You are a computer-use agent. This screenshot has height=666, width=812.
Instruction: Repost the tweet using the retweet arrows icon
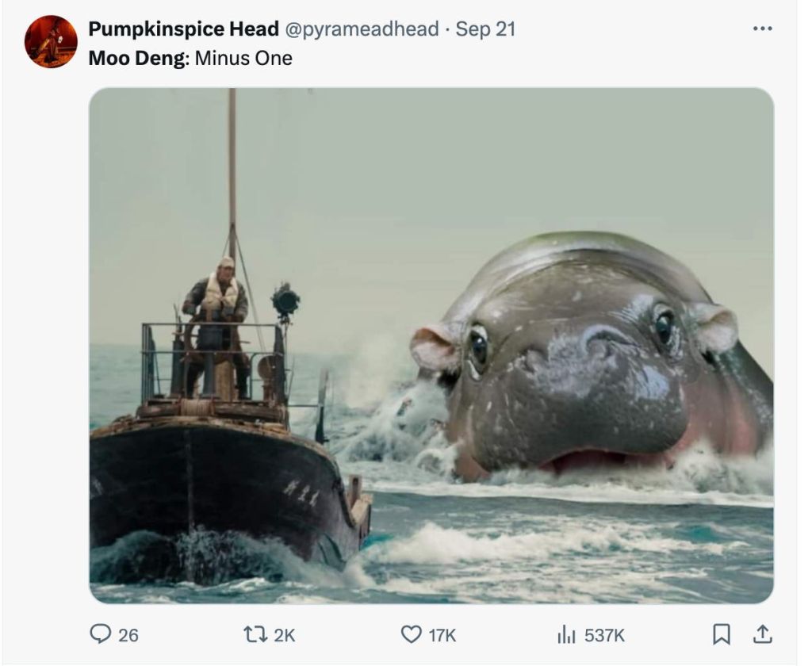click(255, 634)
